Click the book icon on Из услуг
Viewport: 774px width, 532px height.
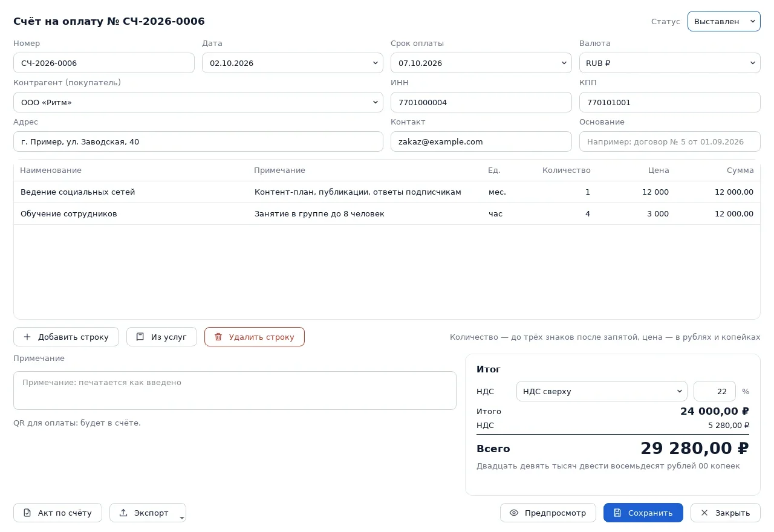(x=140, y=337)
